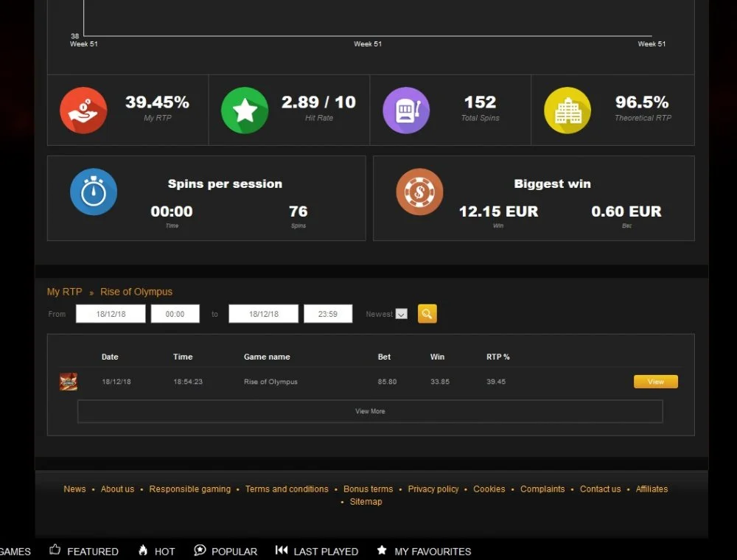Click the 152 Total Spins value
The image size is (737, 560).
coord(480,102)
